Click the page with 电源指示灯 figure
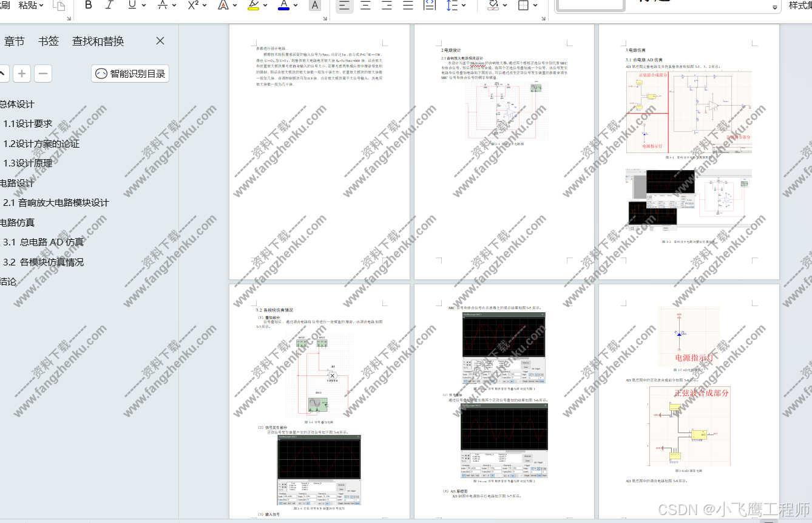Image resolution: width=812 pixels, height=523 pixels. tap(689, 402)
